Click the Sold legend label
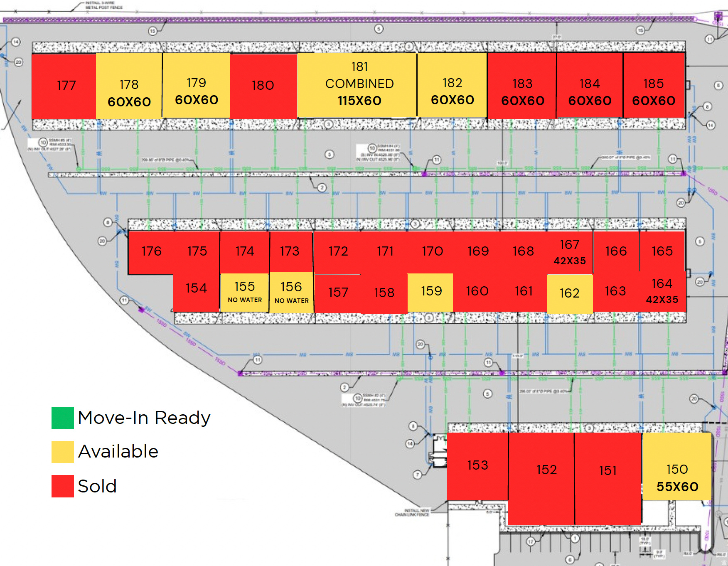The height and width of the screenshot is (566, 728). pos(97,486)
